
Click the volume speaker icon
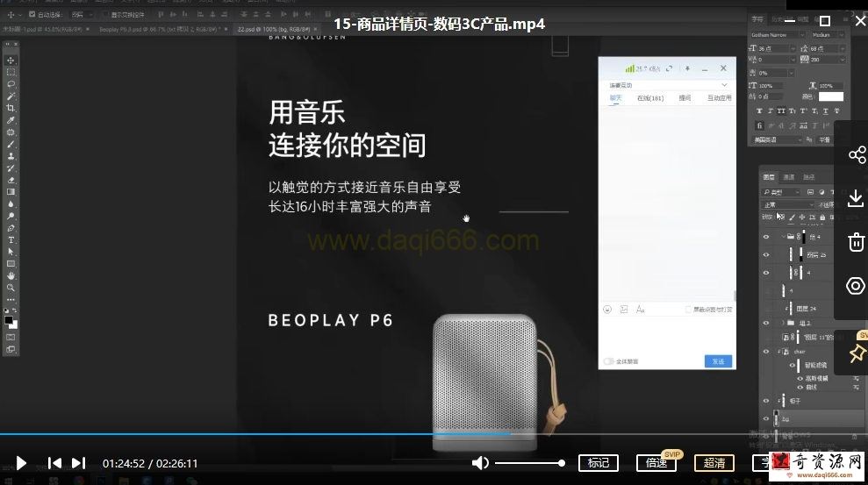pos(480,463)
